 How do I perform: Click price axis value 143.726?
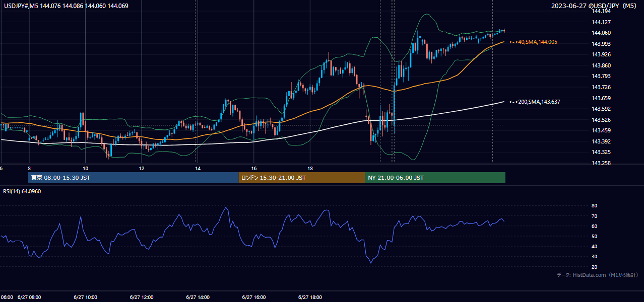coord(601,87)
